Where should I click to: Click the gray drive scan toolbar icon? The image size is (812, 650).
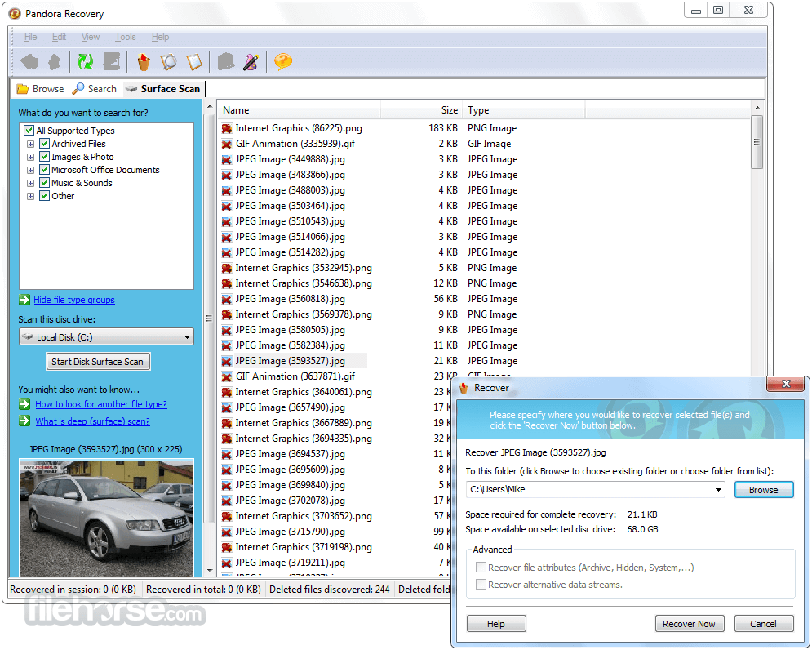pyautogui.click(x=111, y=62)
